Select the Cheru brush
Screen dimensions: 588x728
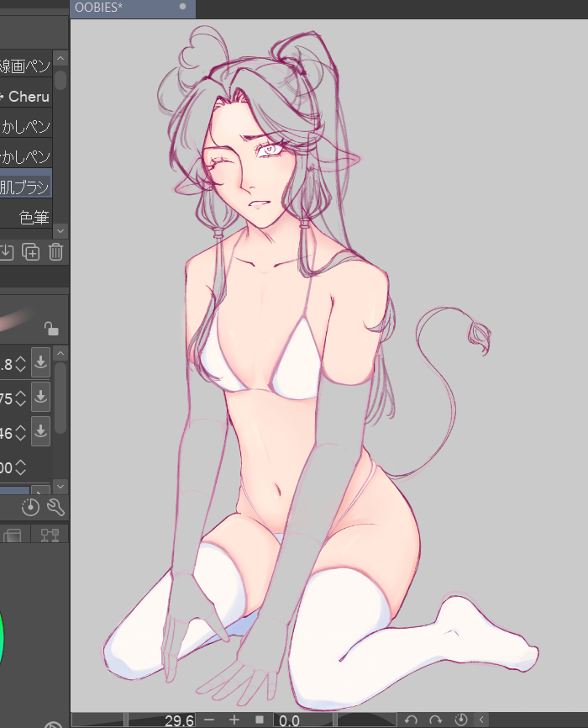[x=25, y=96]
